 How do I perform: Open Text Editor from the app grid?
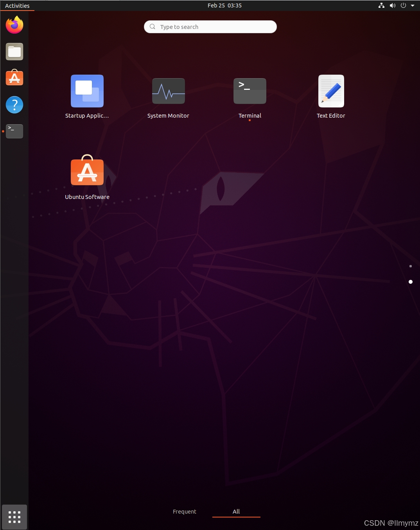(331, 97)
